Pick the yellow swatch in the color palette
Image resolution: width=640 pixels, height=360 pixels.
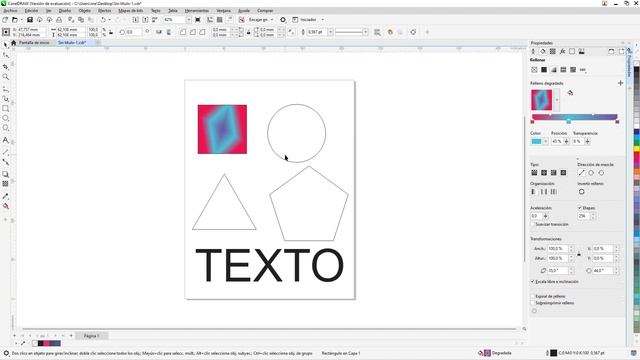pyautogui.click(x=636, y=149)
